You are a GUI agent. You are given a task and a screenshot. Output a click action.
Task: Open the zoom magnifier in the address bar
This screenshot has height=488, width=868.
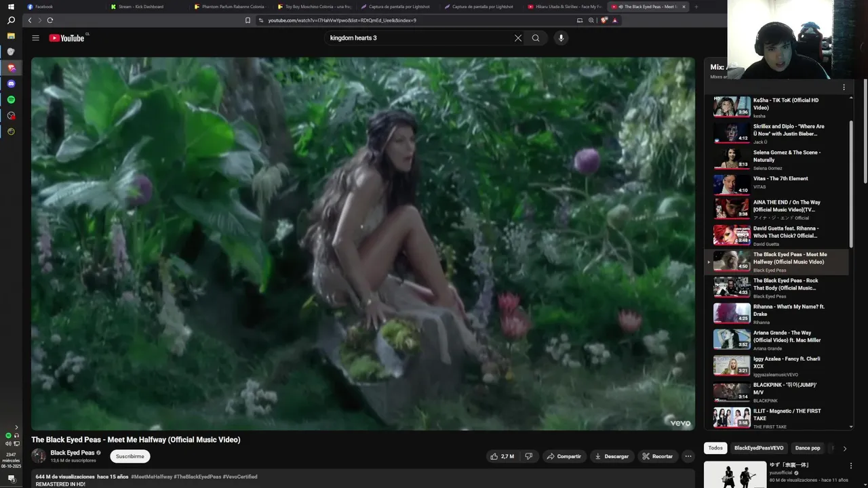(x=591, y=20)
